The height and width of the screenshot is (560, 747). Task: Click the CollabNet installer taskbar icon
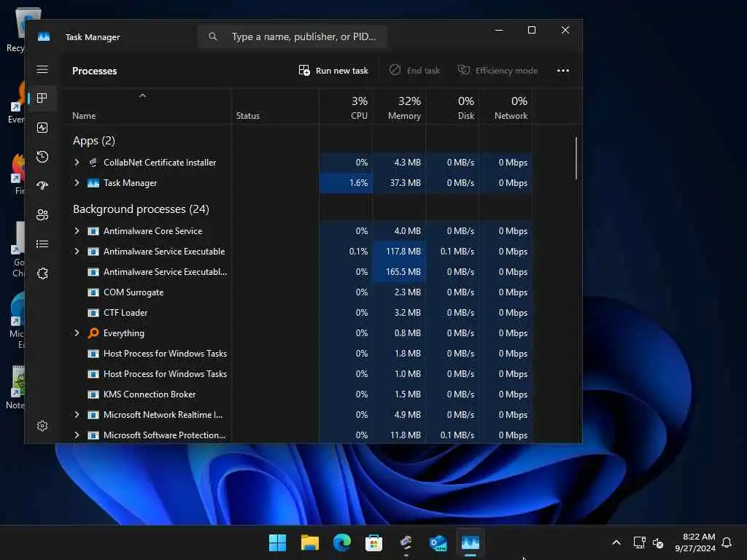406,542
